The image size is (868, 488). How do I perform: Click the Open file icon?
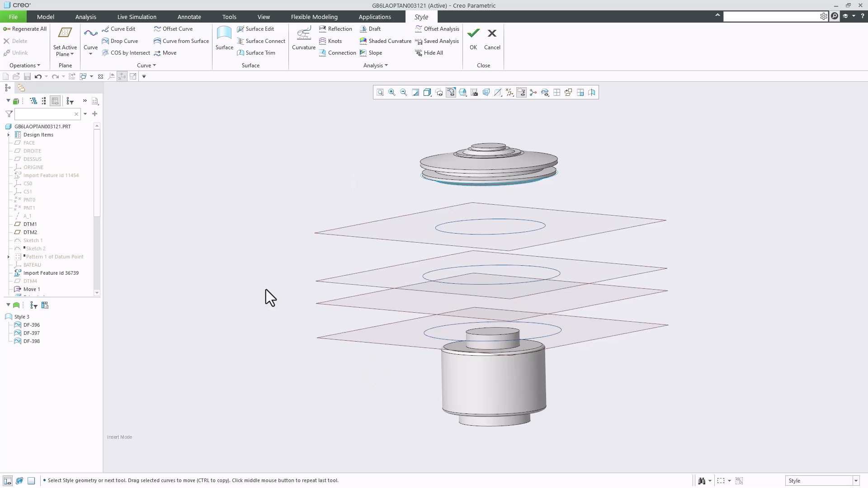16,76
